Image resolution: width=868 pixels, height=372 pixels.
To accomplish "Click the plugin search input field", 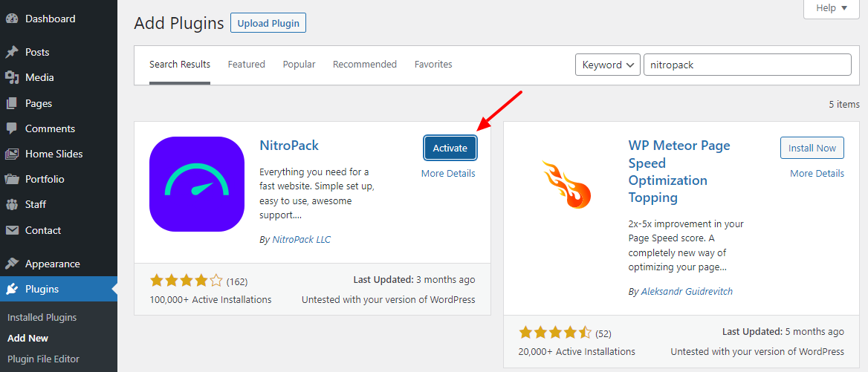I will coord(746,65).
